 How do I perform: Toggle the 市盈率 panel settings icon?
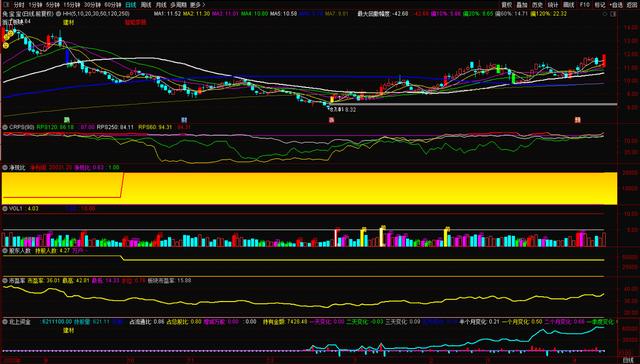[x=5, y=281]
